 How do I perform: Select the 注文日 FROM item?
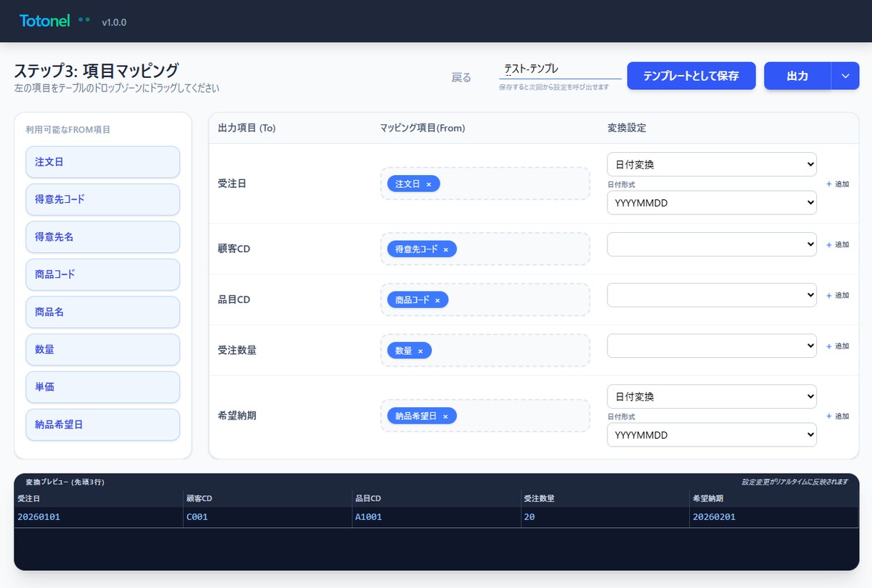pos(103,162)
